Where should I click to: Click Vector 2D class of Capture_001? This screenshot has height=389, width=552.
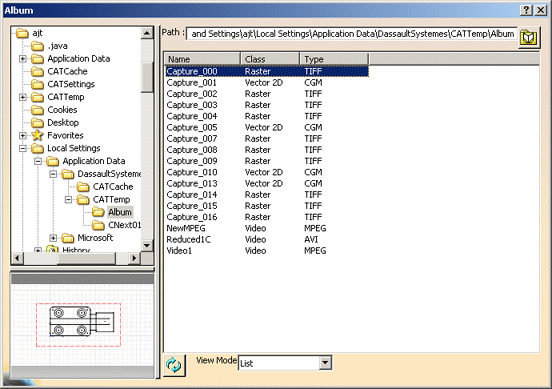[264, 83]
